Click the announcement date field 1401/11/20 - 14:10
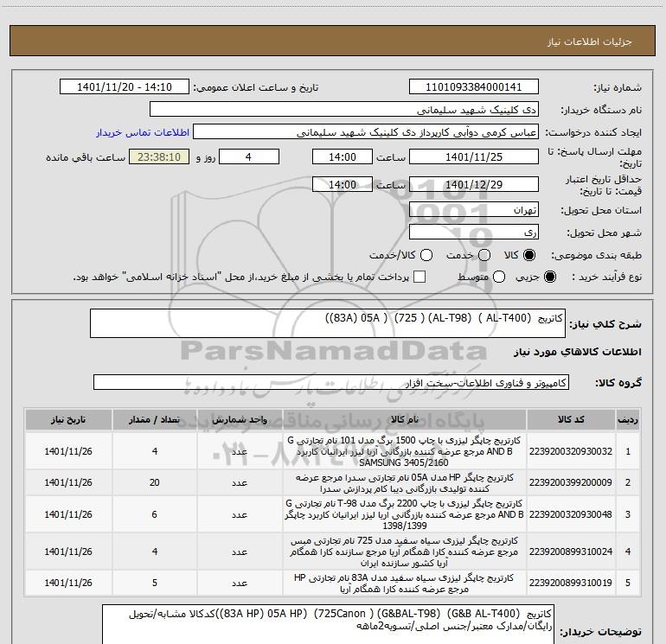This screenshot has height=644, width=666. [125, 87]
